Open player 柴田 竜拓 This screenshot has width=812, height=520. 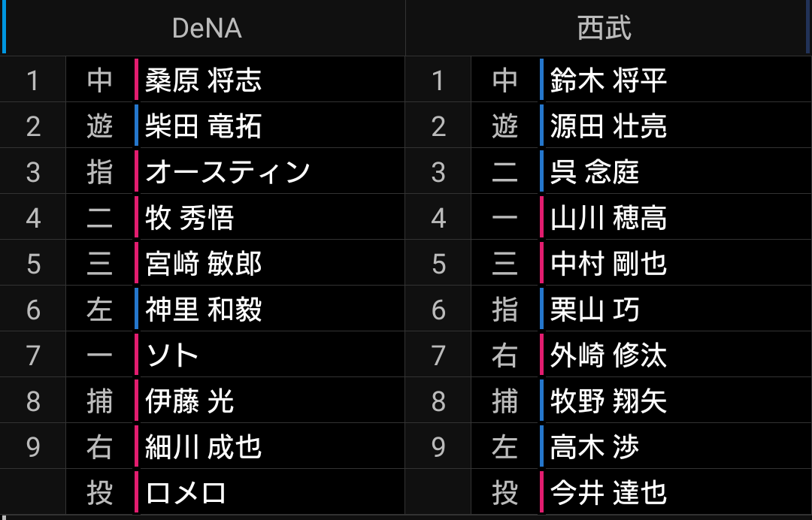[204, 126]
